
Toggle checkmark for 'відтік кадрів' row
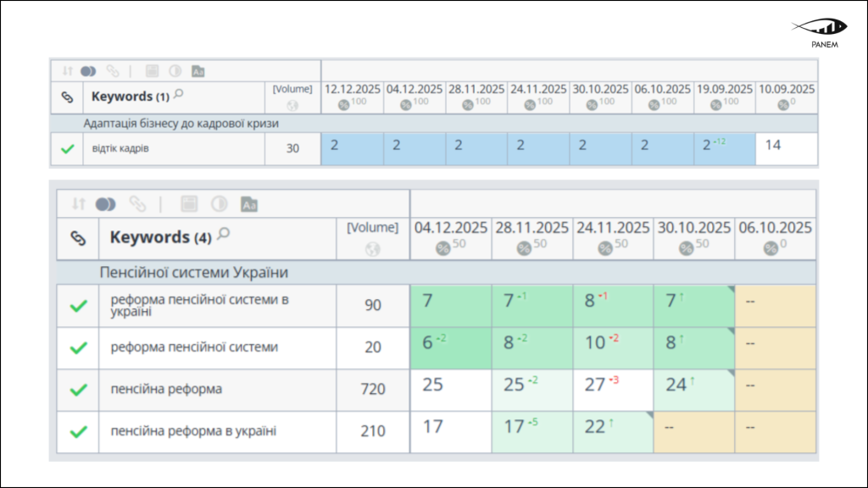click(68, 149)
